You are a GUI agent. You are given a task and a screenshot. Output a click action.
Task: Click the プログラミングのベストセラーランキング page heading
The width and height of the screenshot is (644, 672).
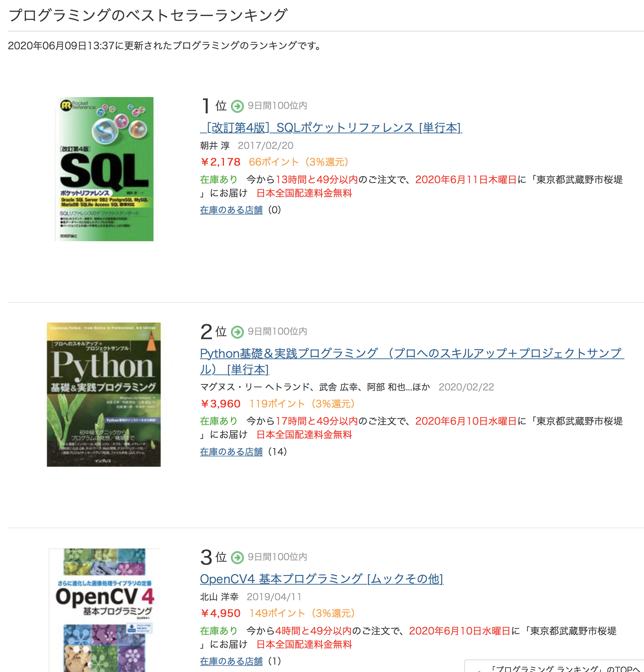click(x=147, y=15)
